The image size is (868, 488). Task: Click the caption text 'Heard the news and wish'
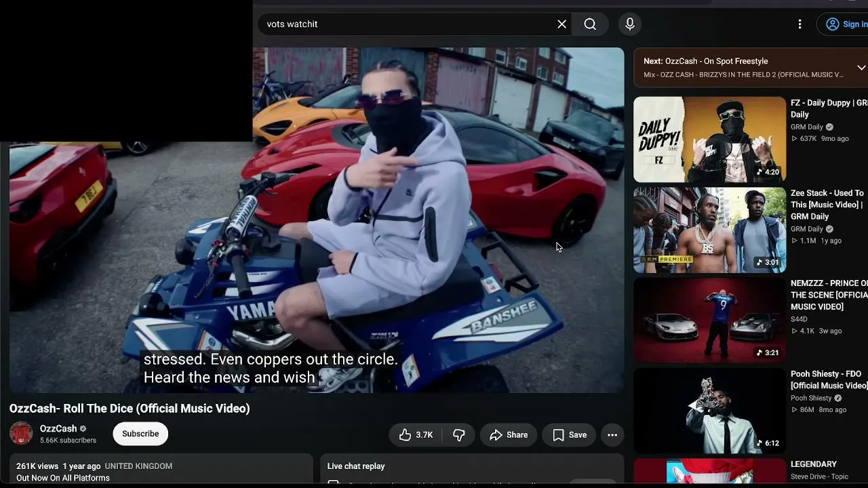click(x=229, y=378)
